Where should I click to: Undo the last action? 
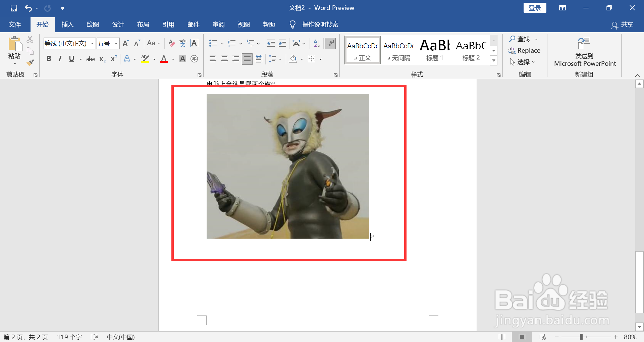click(x=28, y=8)
